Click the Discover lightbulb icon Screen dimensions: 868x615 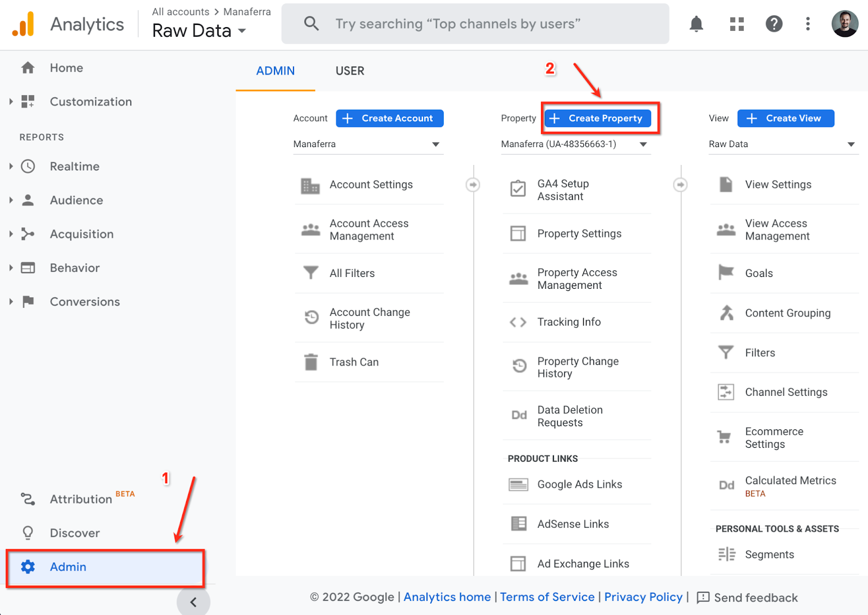click(x=28, y=533)
